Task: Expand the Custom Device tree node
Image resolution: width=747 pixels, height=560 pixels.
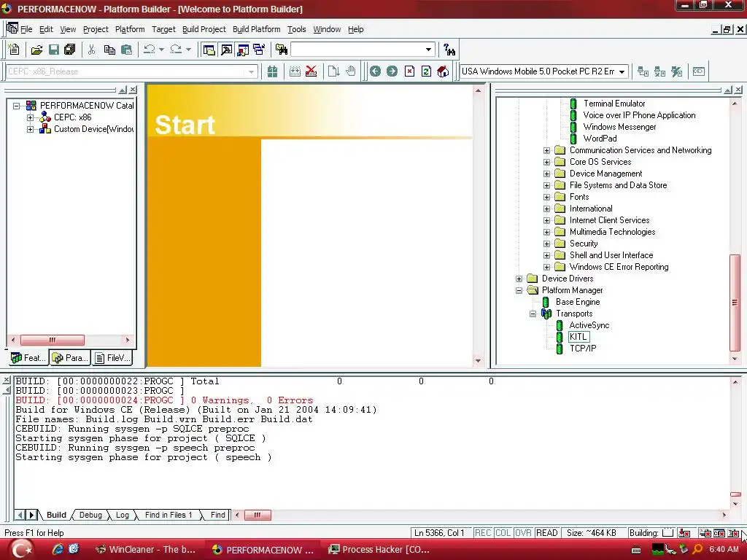Action: coord(30,129)
